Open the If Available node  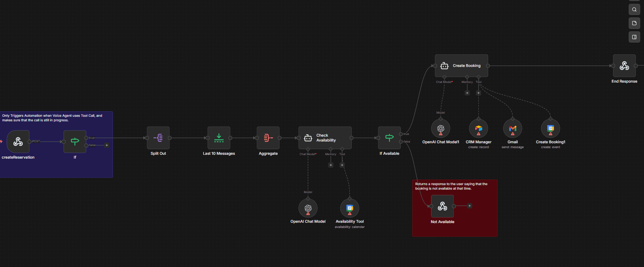pos(389,138)
